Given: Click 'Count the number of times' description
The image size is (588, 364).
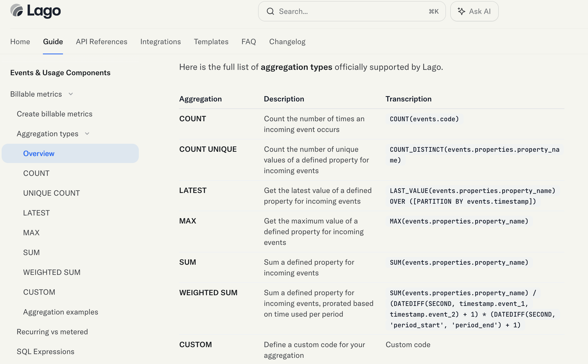Looking at the screenshot, I should (314, 124).
